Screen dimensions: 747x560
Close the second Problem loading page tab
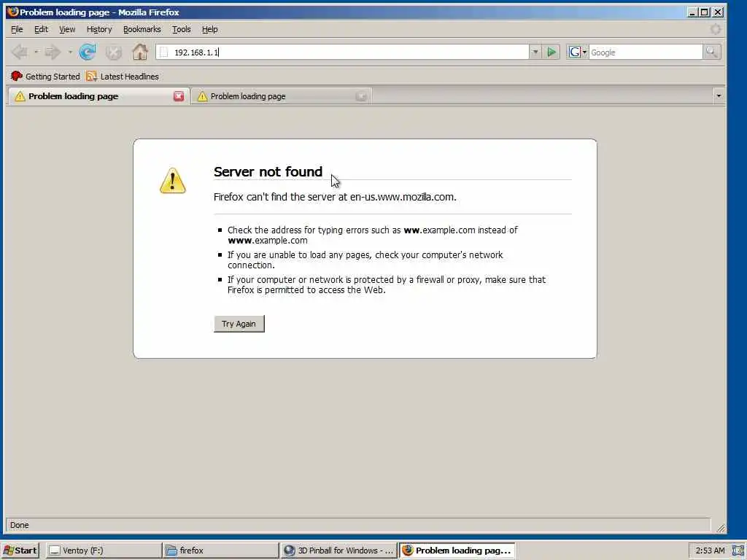pos(360,96)
